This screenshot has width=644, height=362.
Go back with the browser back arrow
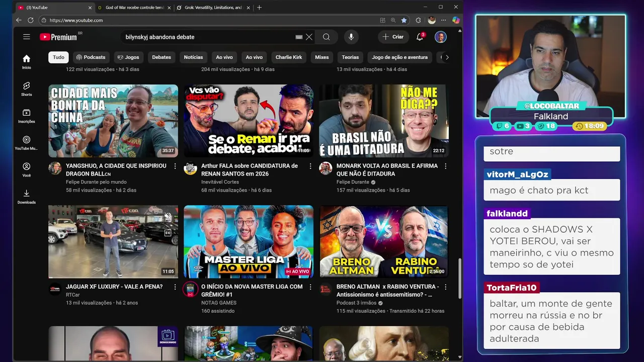point(19,20)
